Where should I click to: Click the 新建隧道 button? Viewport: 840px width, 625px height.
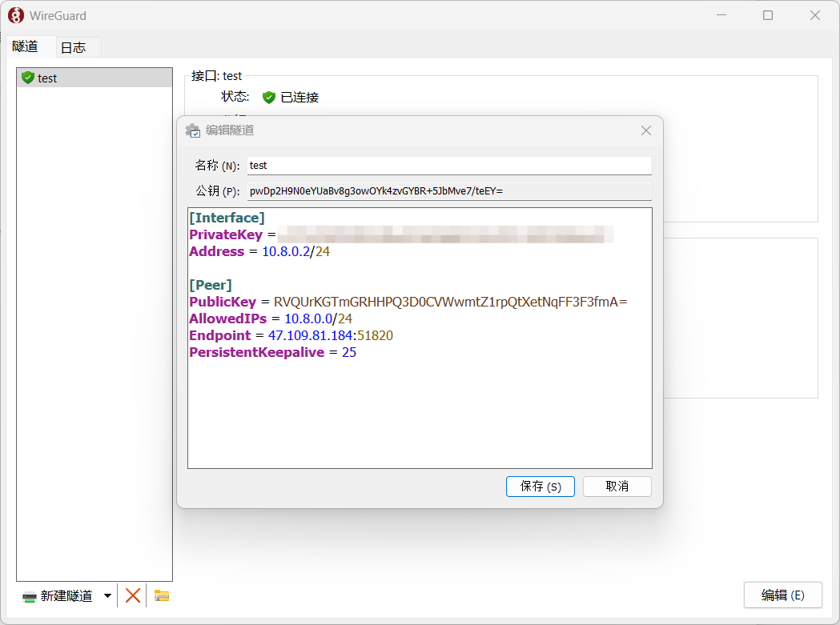point(58,596)
